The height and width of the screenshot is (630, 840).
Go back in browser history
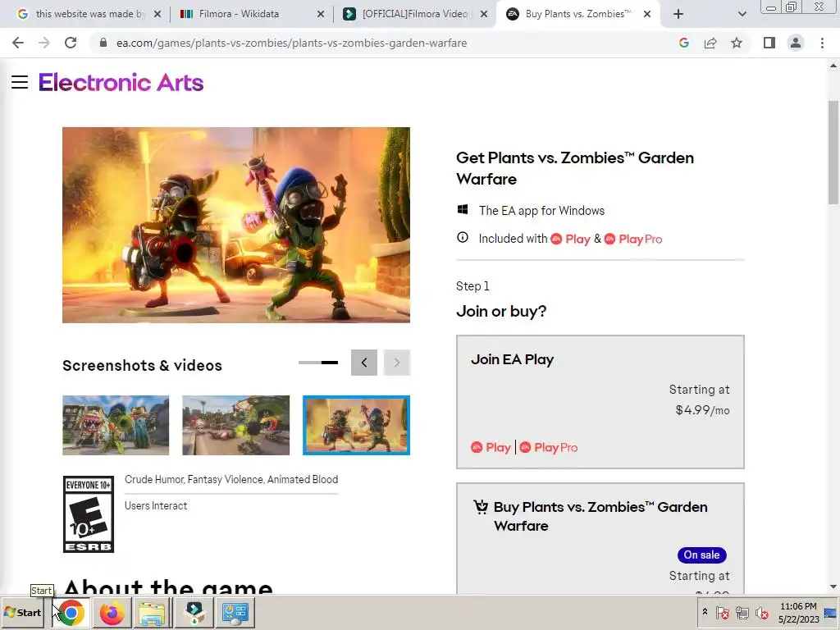pos(18,43)
